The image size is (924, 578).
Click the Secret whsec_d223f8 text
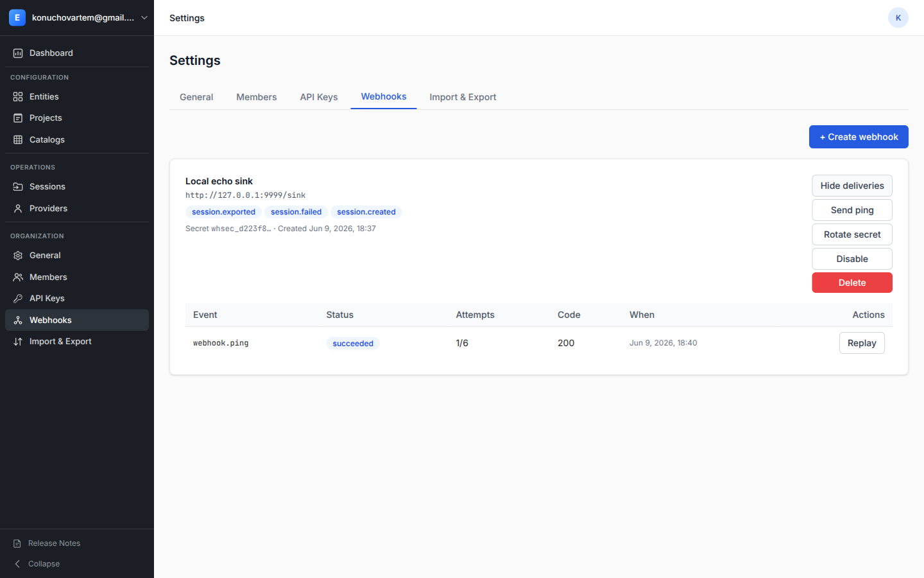[228, 229]
